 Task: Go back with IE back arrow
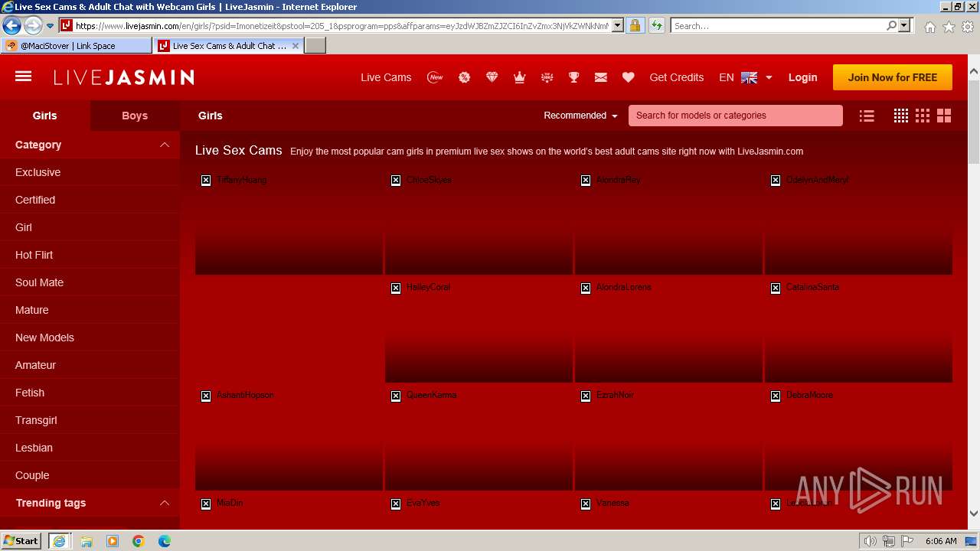tap(11, 25)
